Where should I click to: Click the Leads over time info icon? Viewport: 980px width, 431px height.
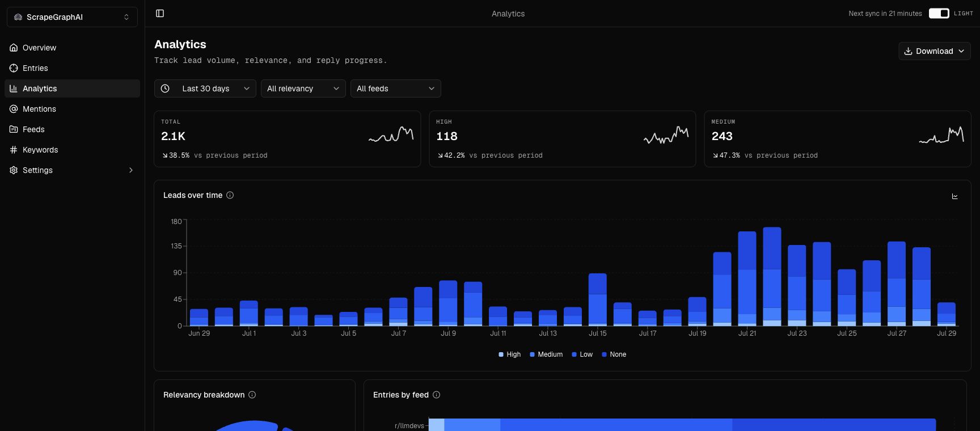(230, 195)
